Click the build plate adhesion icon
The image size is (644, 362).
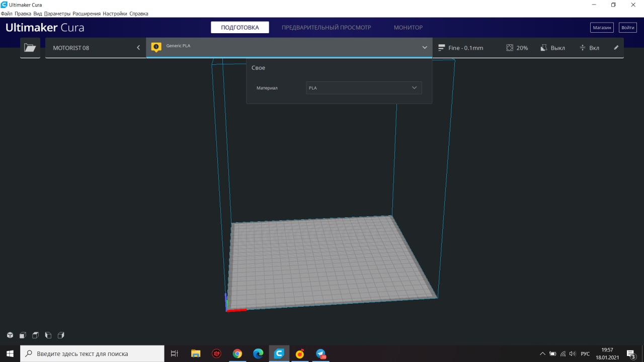point(583,48)
